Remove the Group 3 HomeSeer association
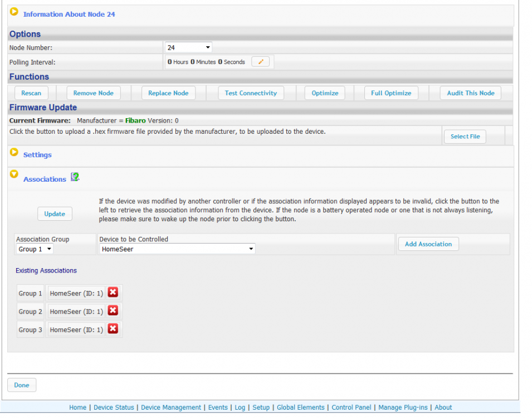This screenshot has height=418, width=532. (113, 329)
